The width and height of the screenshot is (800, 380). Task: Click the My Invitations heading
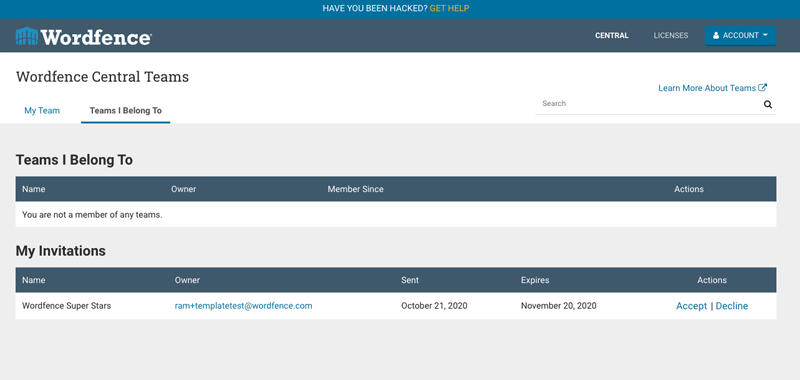pos(60,251)
